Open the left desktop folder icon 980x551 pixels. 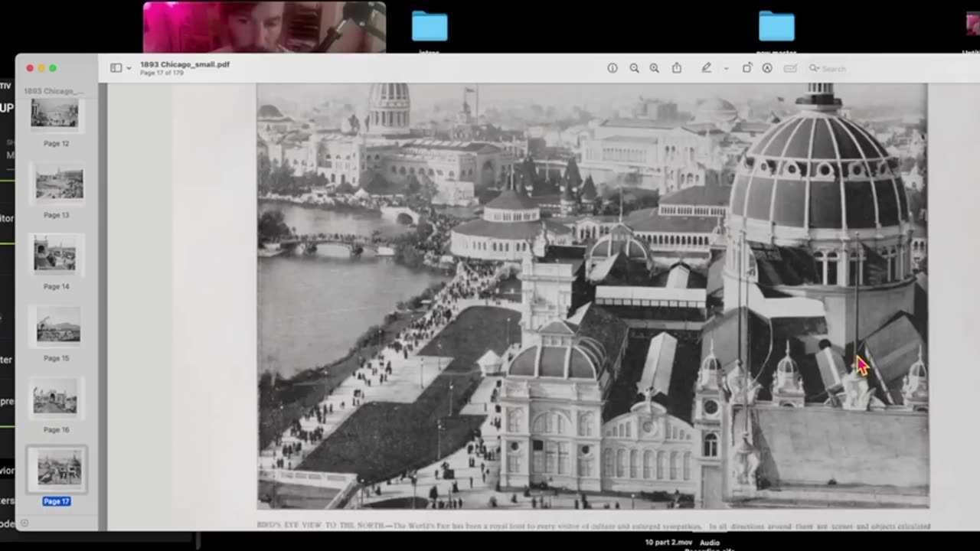tap(430, 26)
